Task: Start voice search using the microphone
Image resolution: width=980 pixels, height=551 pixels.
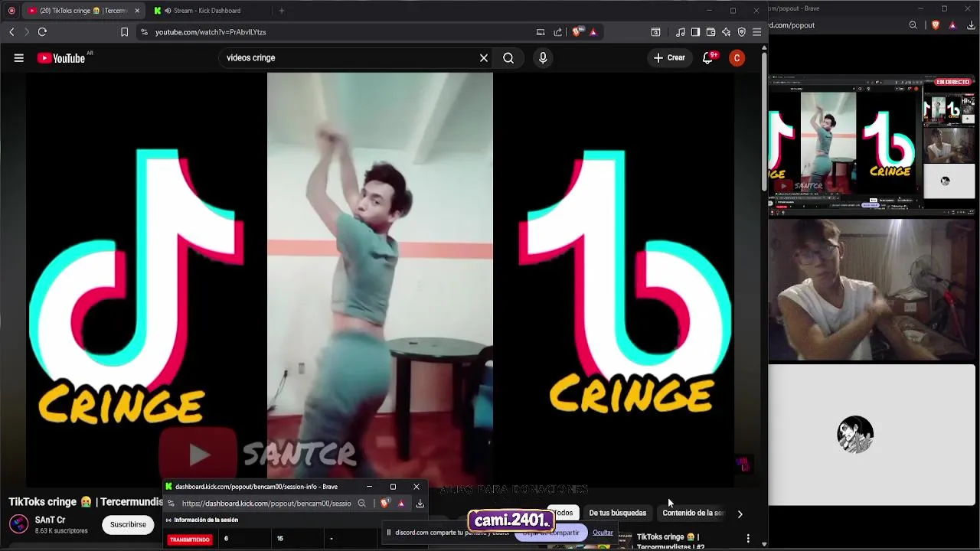Action: pyautogui.click(x=543, y=58)
